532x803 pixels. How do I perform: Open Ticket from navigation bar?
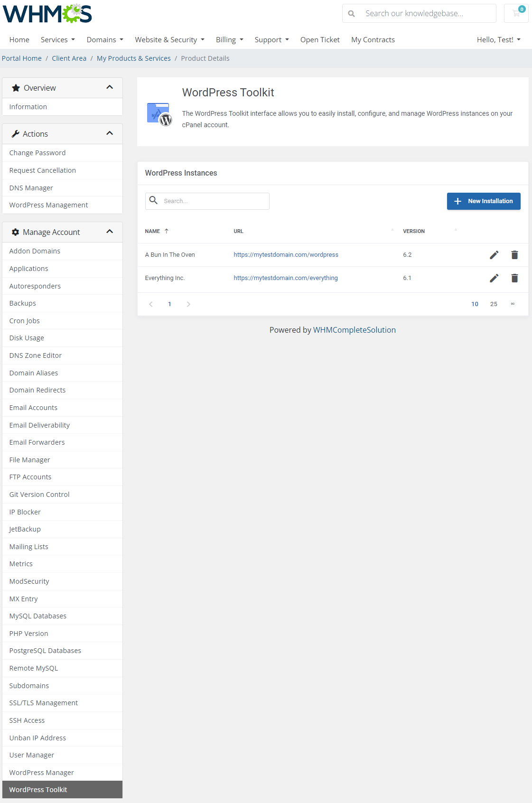click(x=320, y=40)
